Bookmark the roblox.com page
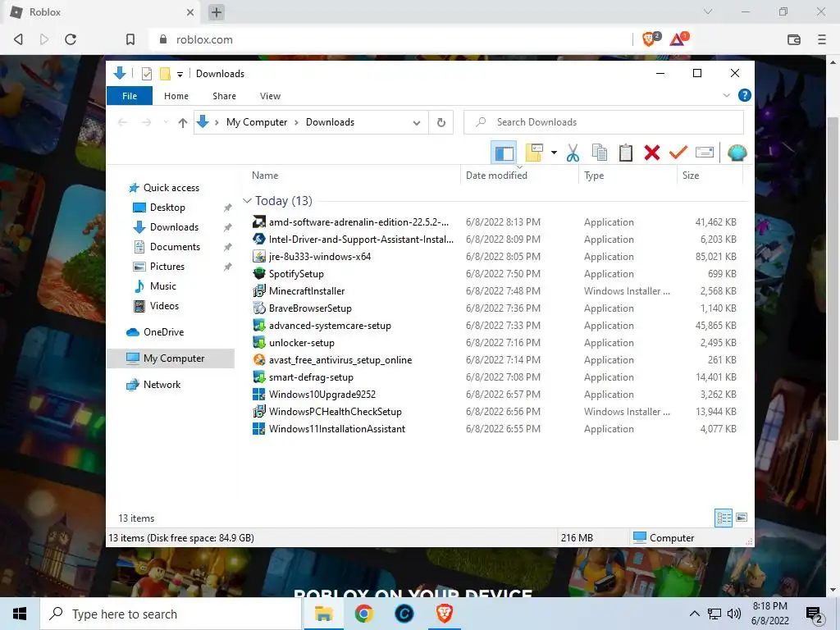 click(130, 39)
